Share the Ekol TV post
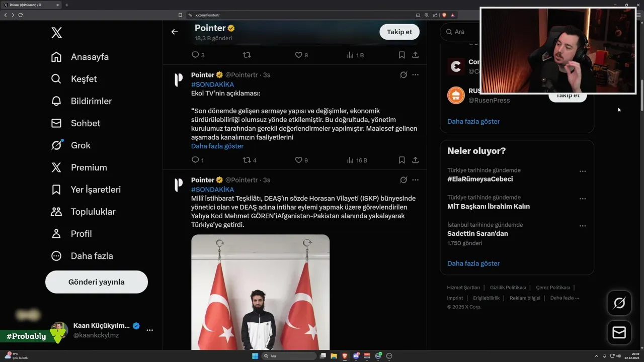644x362 pixels. pos(416,160)
